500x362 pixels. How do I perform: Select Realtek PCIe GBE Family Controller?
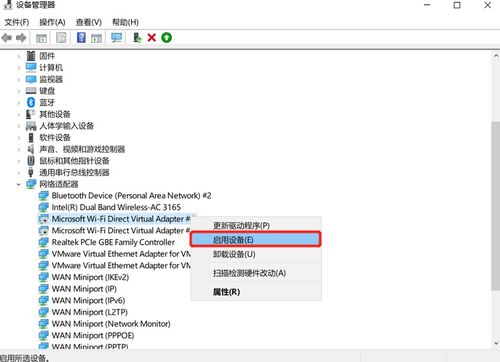click(113, 242)
